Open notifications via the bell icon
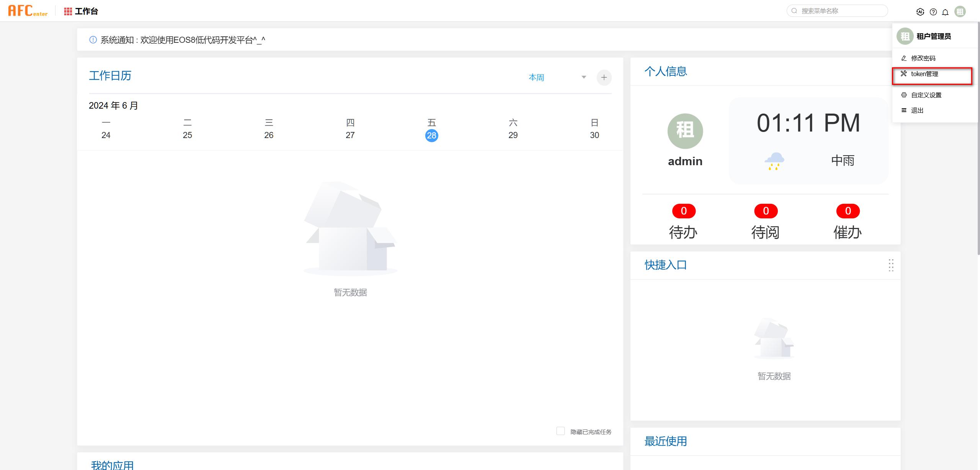This screenshot has width=980, height=470. (x=945, y=11)
